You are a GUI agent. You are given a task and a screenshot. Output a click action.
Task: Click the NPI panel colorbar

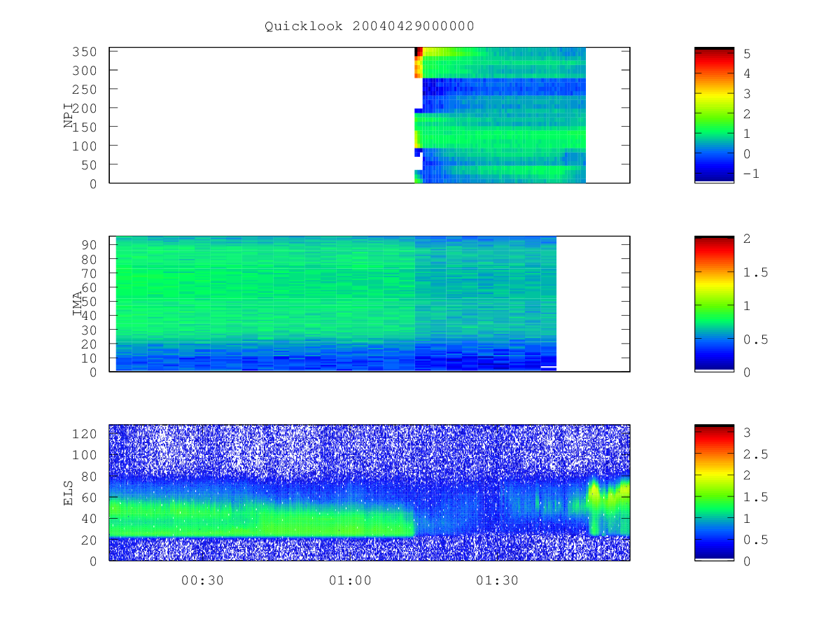point(714,115)
